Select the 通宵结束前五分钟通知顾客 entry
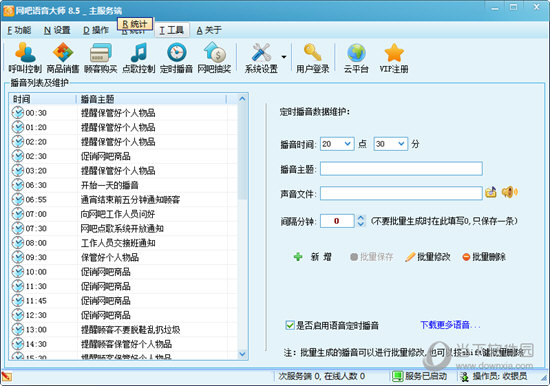 [x=130, y=199]
